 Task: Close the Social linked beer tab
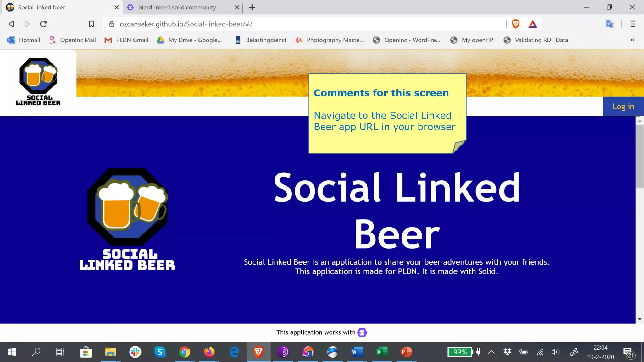pyautogui.click(x=117, y=7)
